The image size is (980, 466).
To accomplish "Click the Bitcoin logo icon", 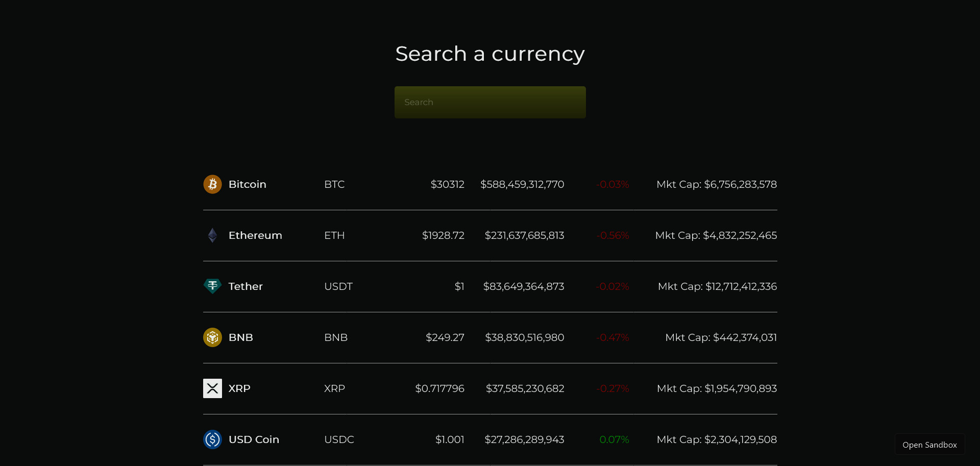I will (212, 184).
